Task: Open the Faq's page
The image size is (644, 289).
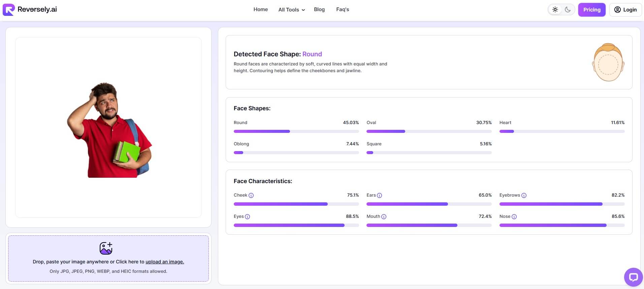Action: click(343, 9)
